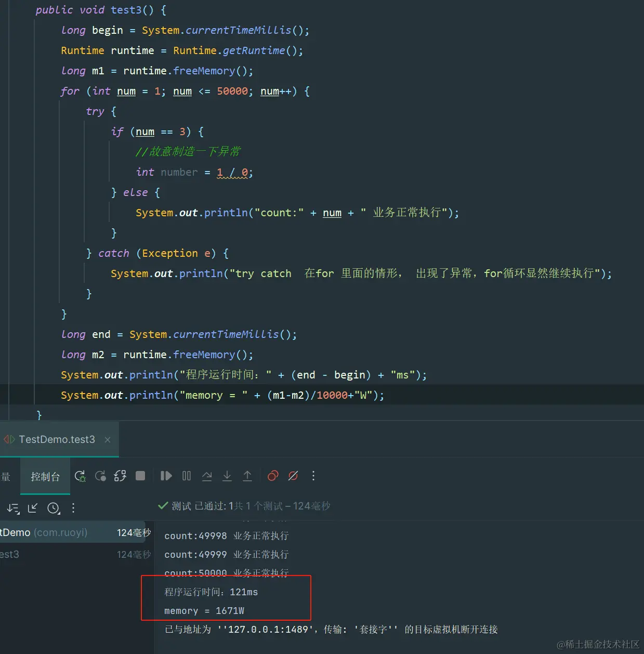
Task: Click console line count:49998 业务正常执行
Action: pos(227,535)
